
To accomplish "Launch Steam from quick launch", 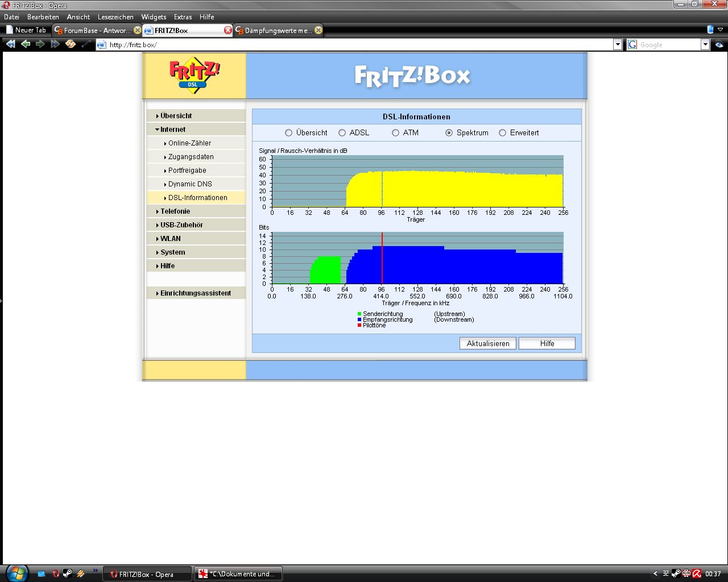I will [x=68, y=574].
